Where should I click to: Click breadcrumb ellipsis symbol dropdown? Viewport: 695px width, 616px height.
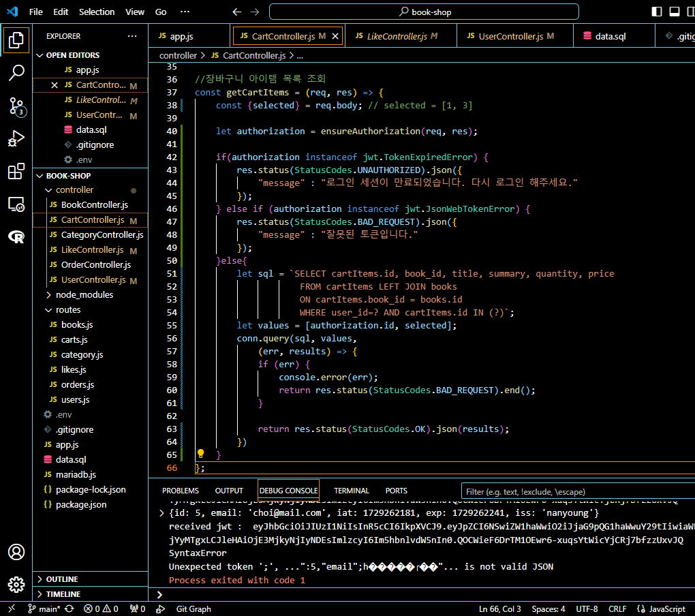pyautogui.click(x=300, y=55)
